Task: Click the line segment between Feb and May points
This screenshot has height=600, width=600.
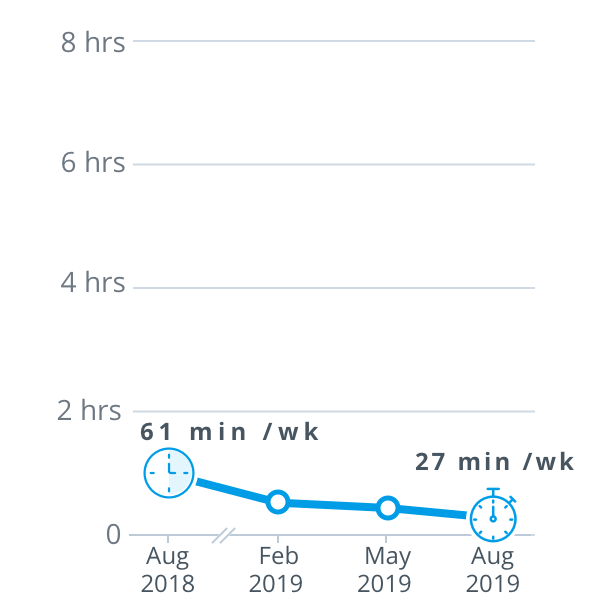Action: [333, 505]
